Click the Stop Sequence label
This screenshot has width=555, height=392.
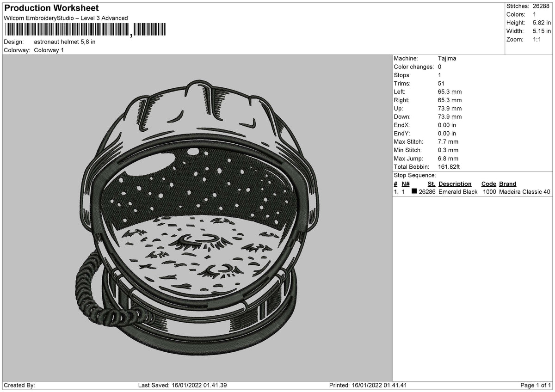coord(415,176)
